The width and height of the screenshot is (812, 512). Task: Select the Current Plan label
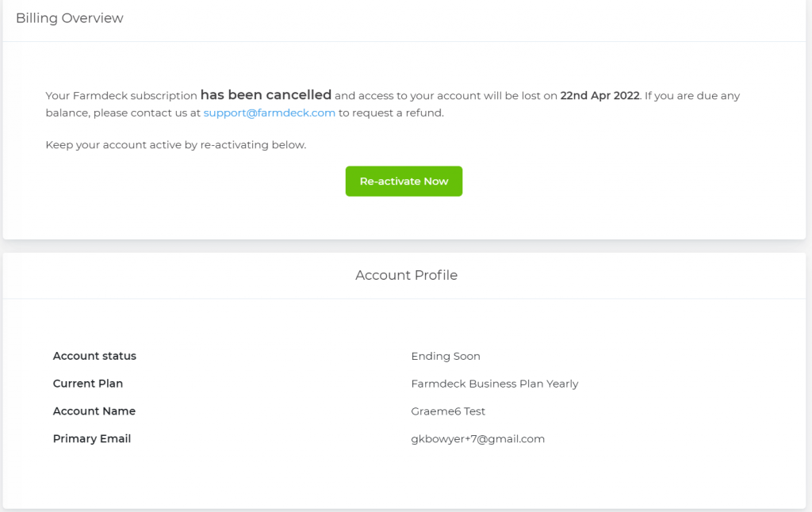pyautogui.click(x=88, y=384)
